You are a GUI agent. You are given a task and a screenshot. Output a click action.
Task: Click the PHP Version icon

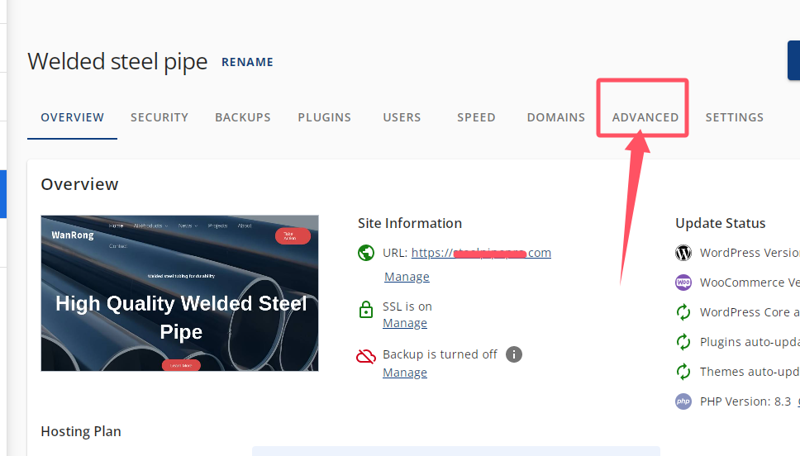tap(683, 402)
